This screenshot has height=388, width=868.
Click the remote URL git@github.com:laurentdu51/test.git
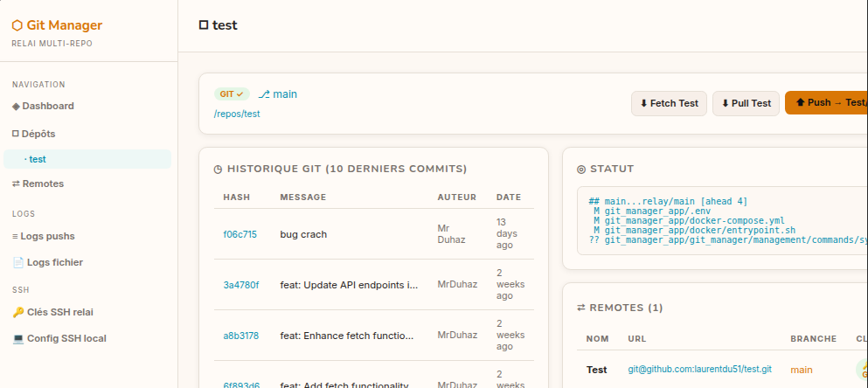[699, 369]
